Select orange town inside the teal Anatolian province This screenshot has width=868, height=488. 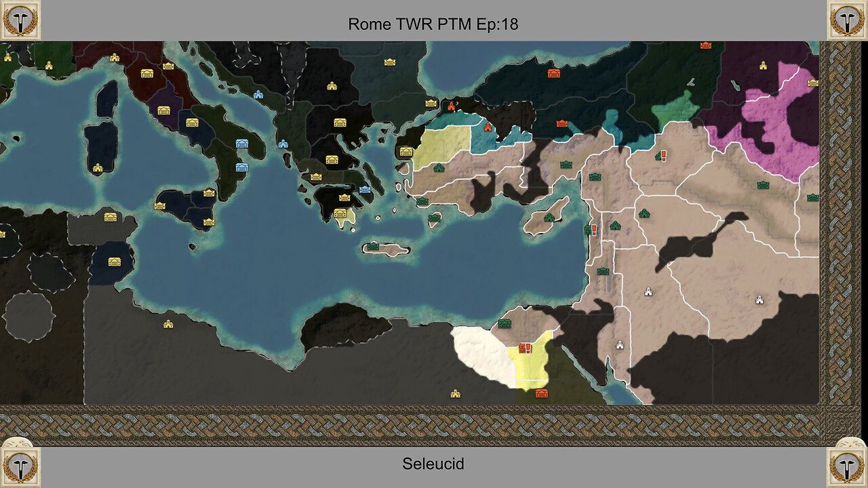pos(487,126)
